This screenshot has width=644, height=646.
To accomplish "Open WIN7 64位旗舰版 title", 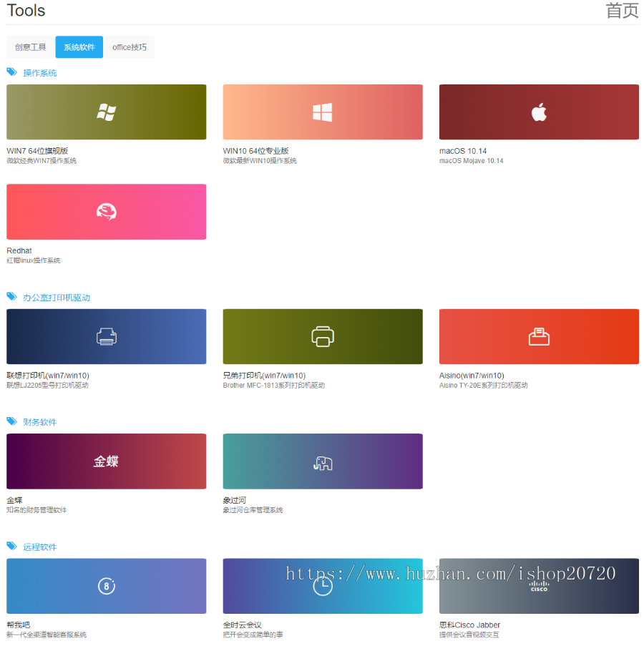I will tap(37, 151).
